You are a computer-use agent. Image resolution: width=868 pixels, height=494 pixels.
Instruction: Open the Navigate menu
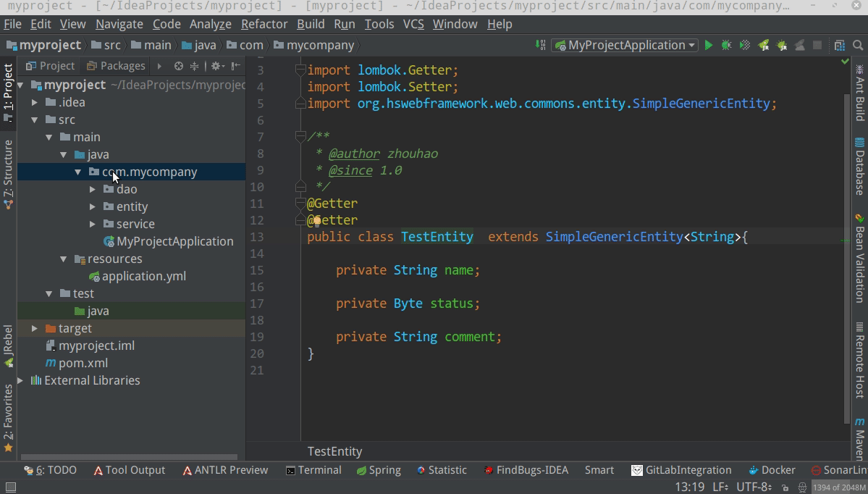119,25
